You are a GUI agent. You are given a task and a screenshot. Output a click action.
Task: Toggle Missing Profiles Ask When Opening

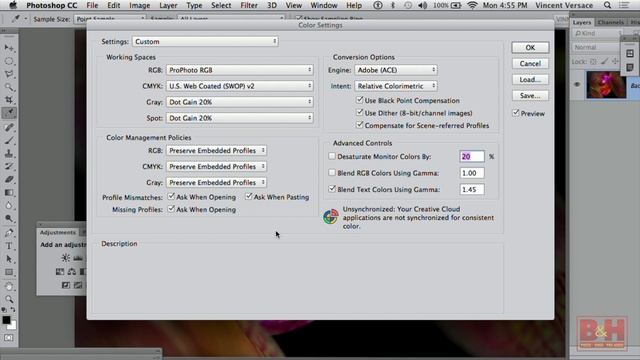click(x=171, y=209)
